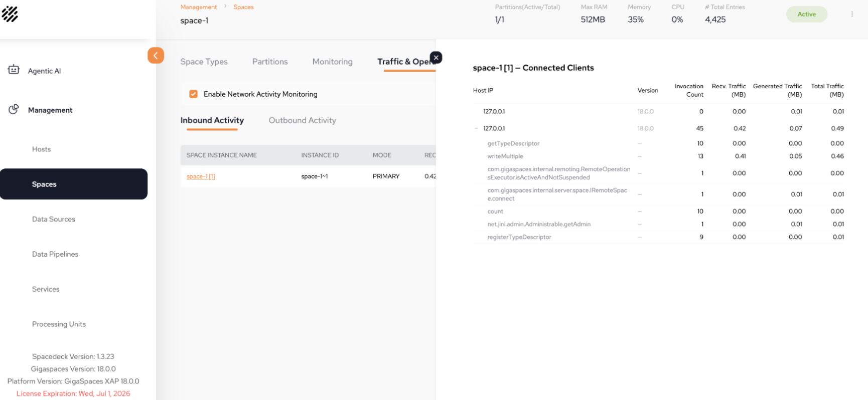Close the Connected Clients panel
The image size is (868, 400).
pyautogui.click(x=436, y=58)
